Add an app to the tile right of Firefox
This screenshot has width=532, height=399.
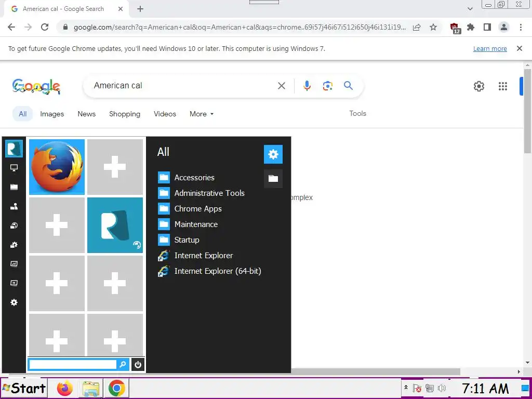115,167
